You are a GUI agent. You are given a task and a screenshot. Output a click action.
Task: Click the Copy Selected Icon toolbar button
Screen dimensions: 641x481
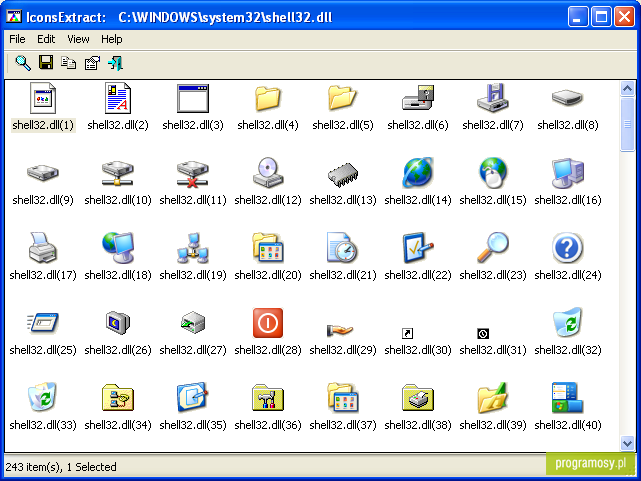coord(69,63)
